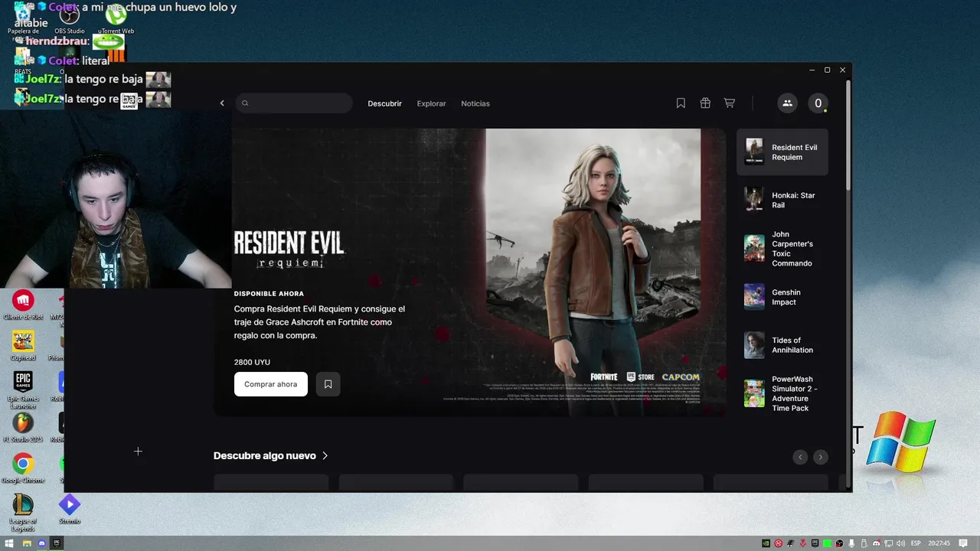Open Epic Games Launcher desktop shortcut
980x551 pixels.
tap(23, 389)
